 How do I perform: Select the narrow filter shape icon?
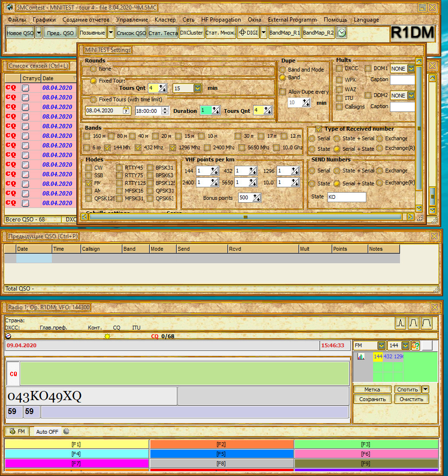[x=400, y=323]
